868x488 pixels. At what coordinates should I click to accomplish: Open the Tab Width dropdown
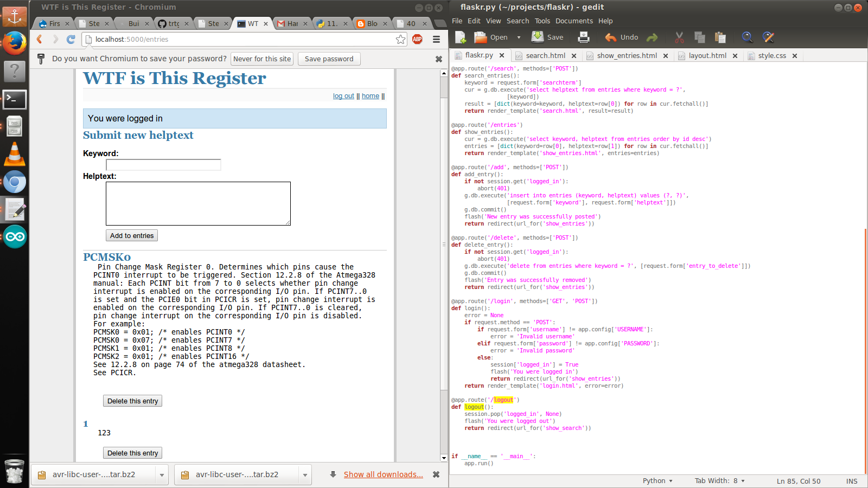pos(719,481)
